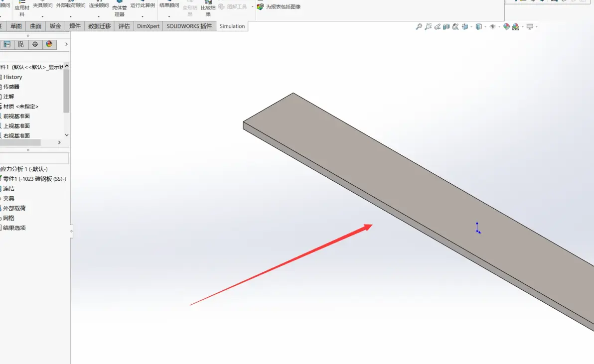Select 应力分析 1 (-默认-) study
594x364 pixels.
24,169
